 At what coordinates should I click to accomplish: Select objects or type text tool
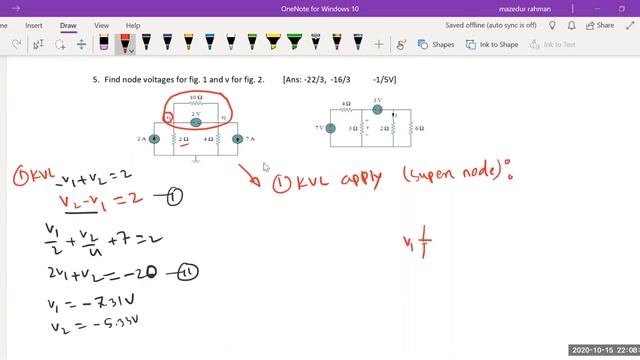pyautogui.click(x=38, y=44)
